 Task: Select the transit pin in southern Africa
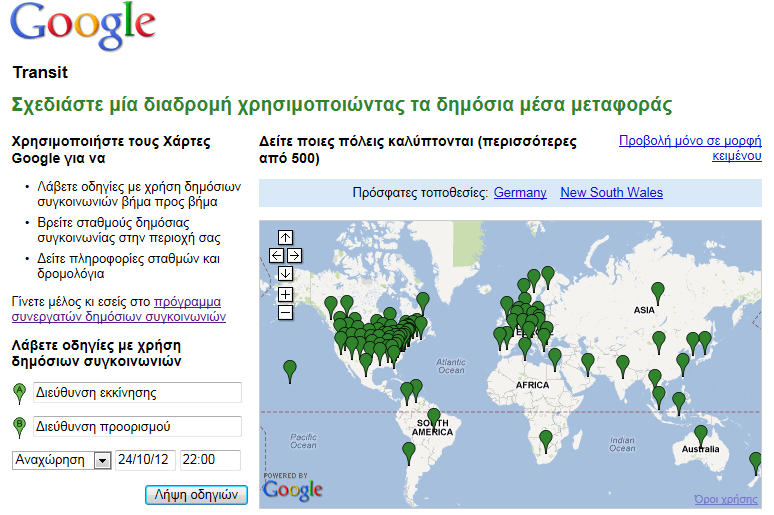click(545, 440)
